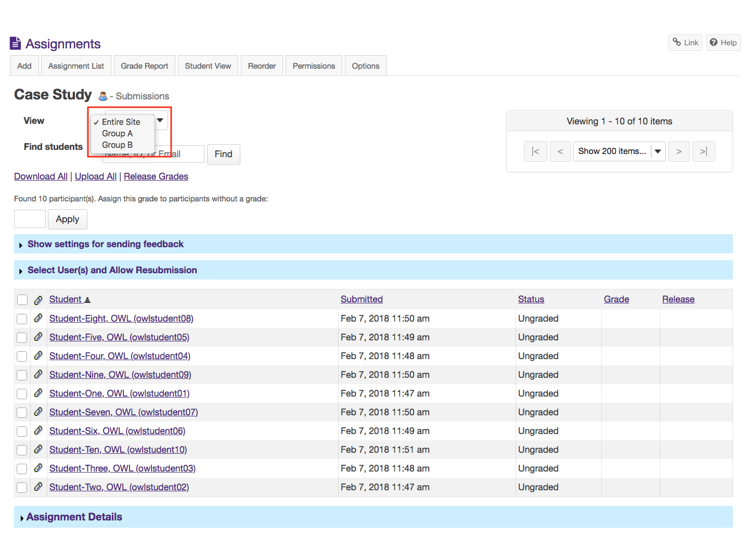The width and height of the screenshot is (746, 560).
Task: Click the Assignments document icon in header
Action: (x=16, y=44)
